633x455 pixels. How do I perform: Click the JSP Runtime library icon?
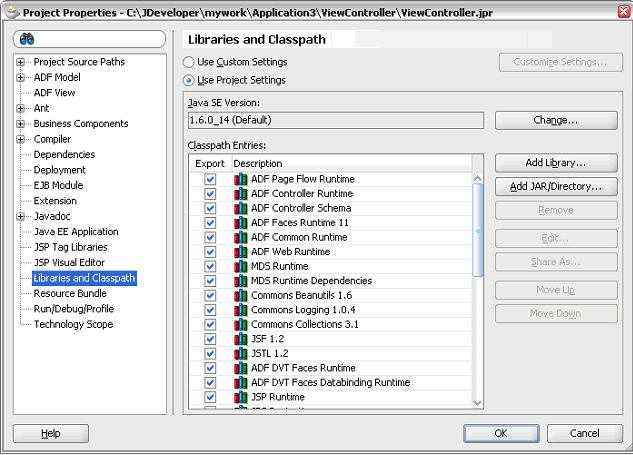(240, 397)
